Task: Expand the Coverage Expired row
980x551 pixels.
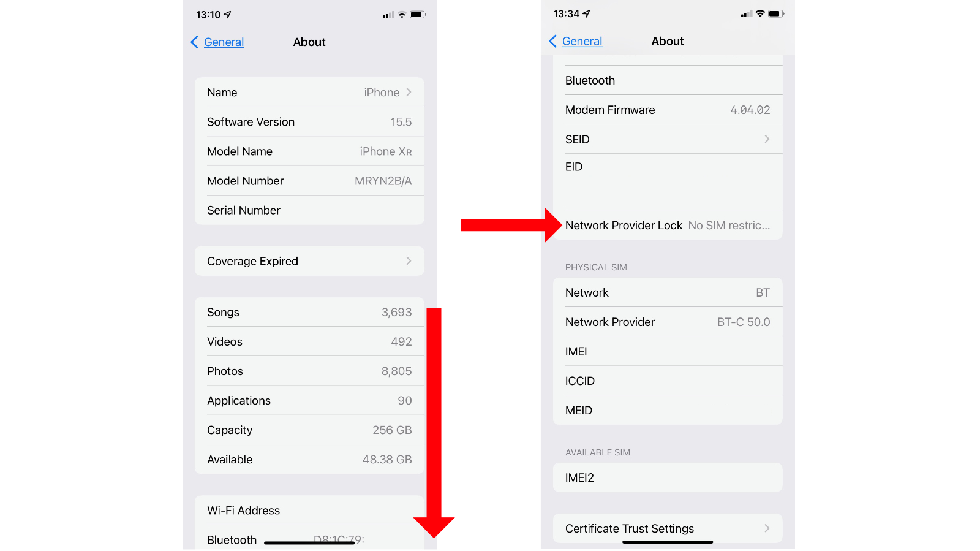Action: pos(309,261)
